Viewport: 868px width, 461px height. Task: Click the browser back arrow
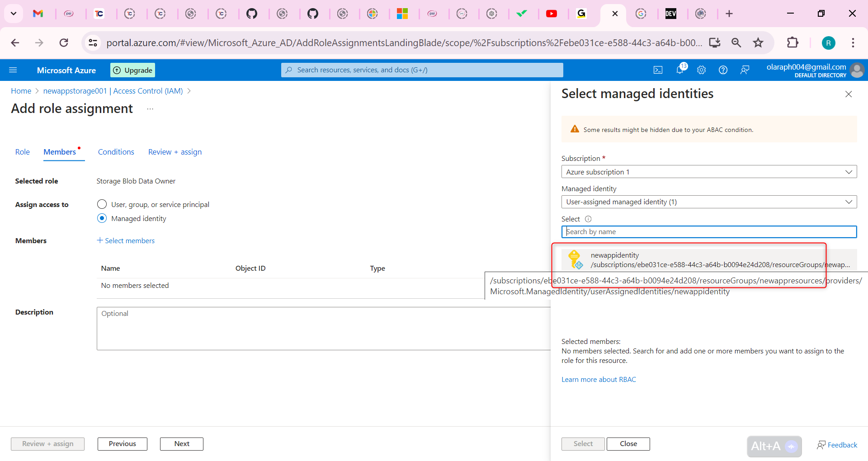(x=15, y=42)
